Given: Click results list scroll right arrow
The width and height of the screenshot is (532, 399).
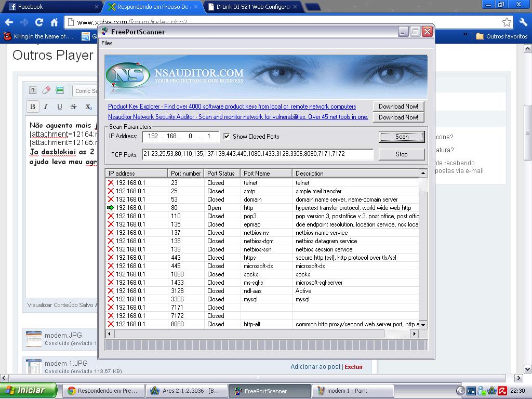Looking at the screenshot, I should pyautogui.click(x=414, y=334).
